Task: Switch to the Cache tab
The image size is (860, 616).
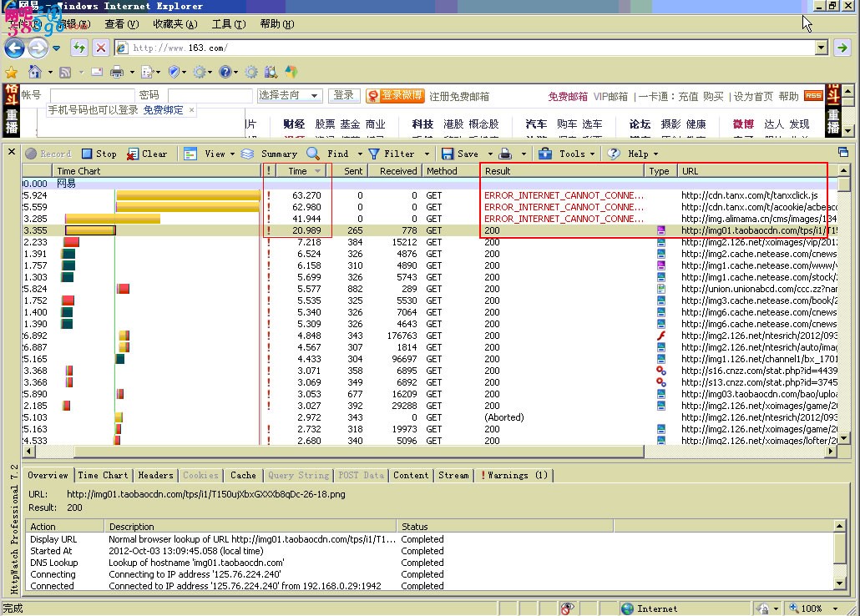Action: pyautogui.click(x=243, y=476)
